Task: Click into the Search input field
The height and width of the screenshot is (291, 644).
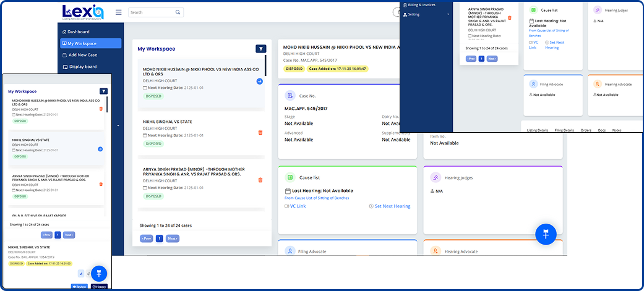Action: [x=152, y=12]
